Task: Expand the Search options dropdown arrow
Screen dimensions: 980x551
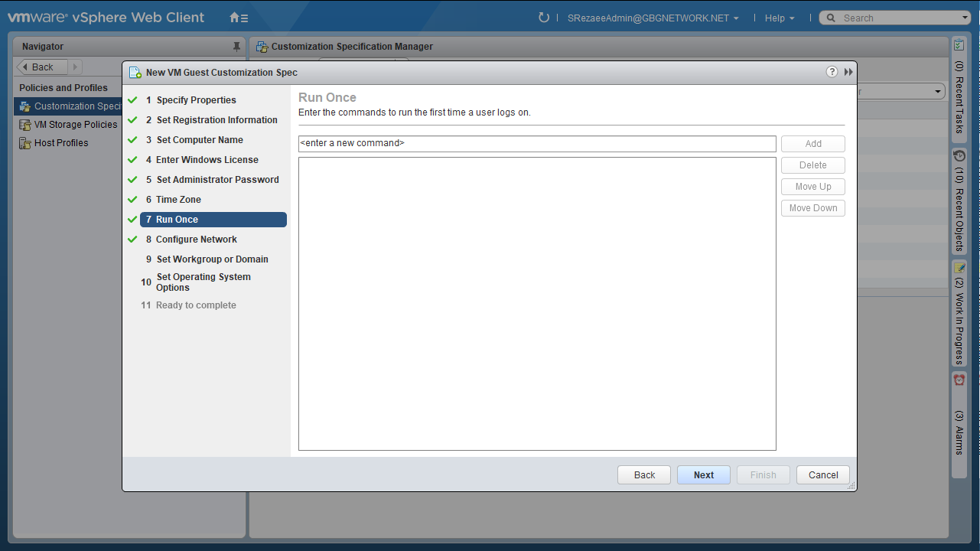Action: coord(965,18)
